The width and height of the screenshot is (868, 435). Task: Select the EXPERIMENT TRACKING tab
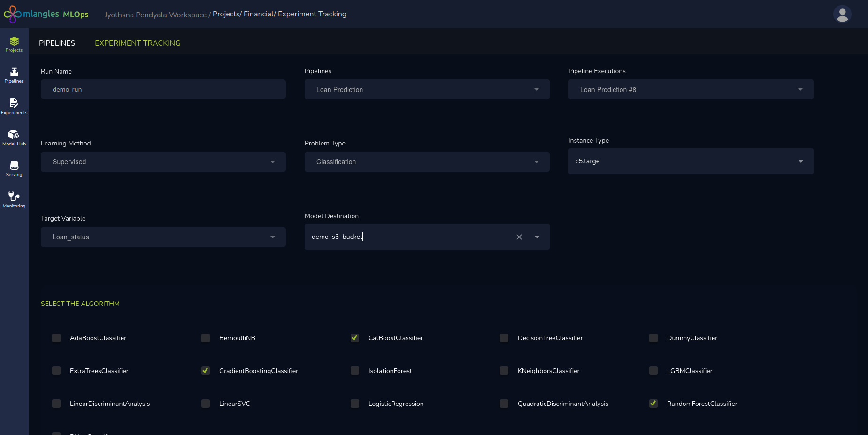pyautogui.click(x=138, y=43)
